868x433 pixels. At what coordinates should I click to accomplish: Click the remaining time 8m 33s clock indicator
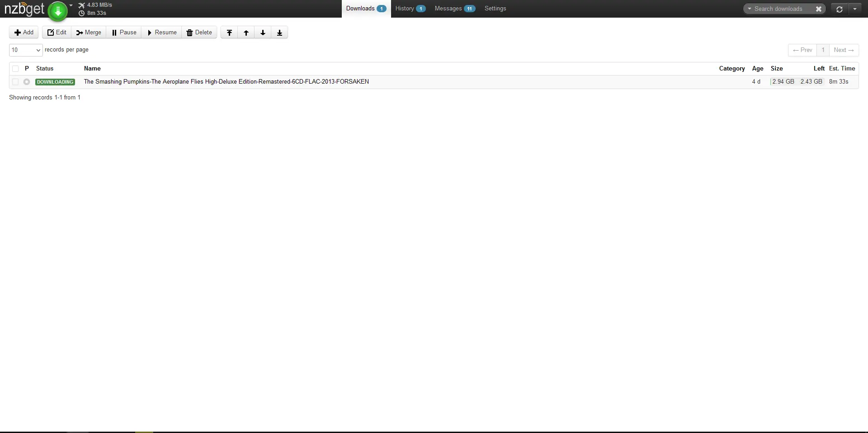[x=93, y=13]
